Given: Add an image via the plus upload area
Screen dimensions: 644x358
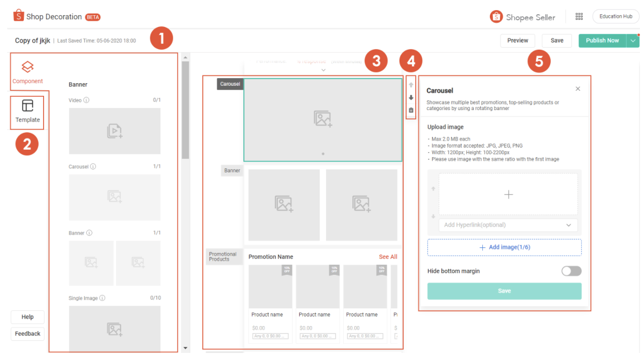Looking at the screenshot, I should coord(508,194).
